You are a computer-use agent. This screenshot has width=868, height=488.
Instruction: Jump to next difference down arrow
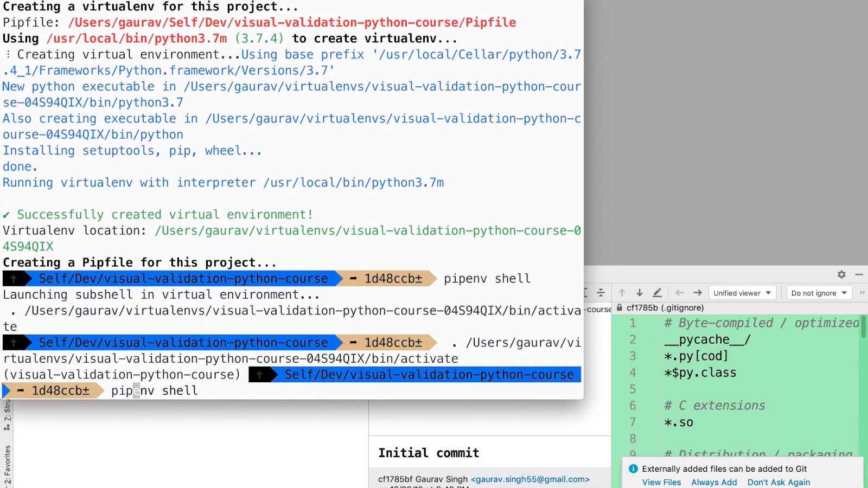(640, 293)
